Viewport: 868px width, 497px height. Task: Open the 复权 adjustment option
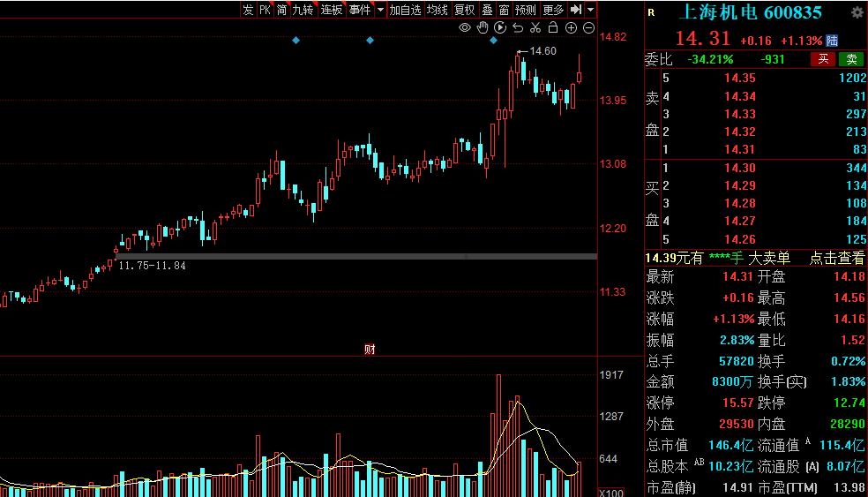(x=465, y=10)
